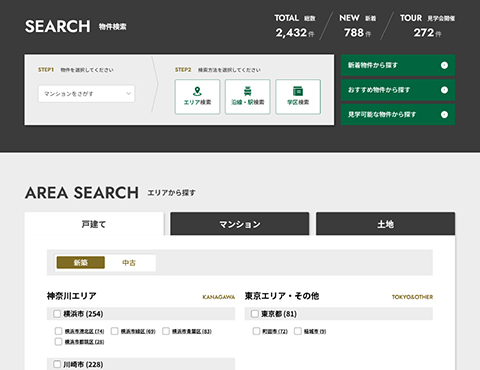This screenshot has width=480, height=370.
Task: Click the TOKYO&OTHER label
Action: coord(412,297)
